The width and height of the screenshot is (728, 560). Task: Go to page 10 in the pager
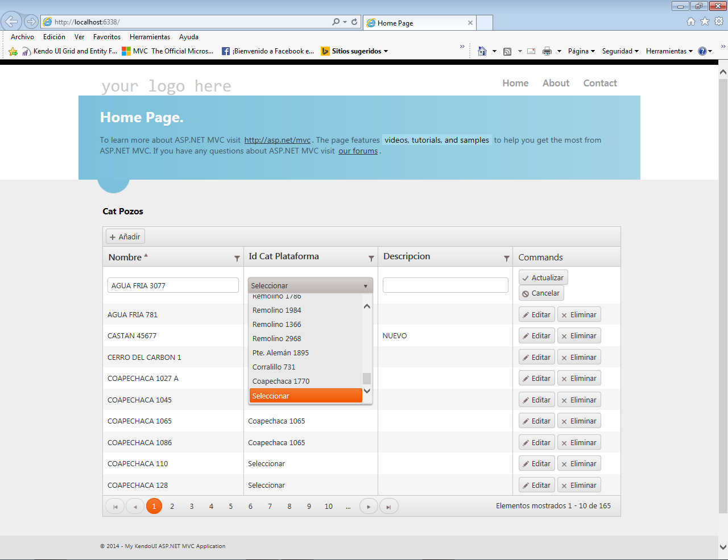click(329, 506)
